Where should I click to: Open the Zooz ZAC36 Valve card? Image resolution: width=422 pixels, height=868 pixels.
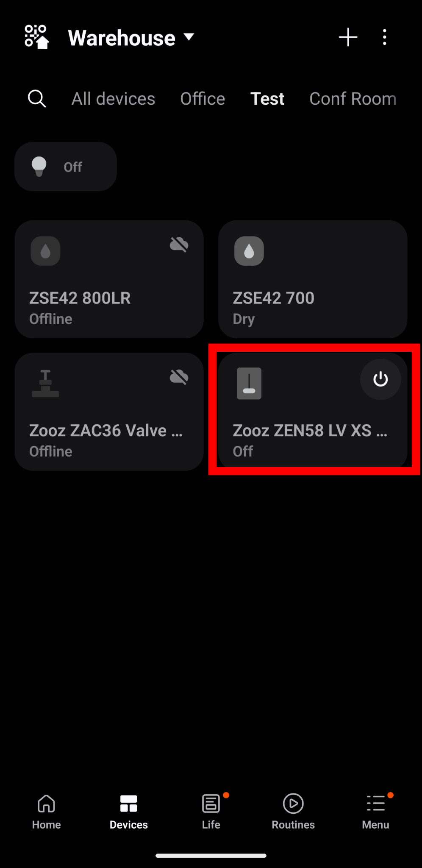click(x=109, y=412)
